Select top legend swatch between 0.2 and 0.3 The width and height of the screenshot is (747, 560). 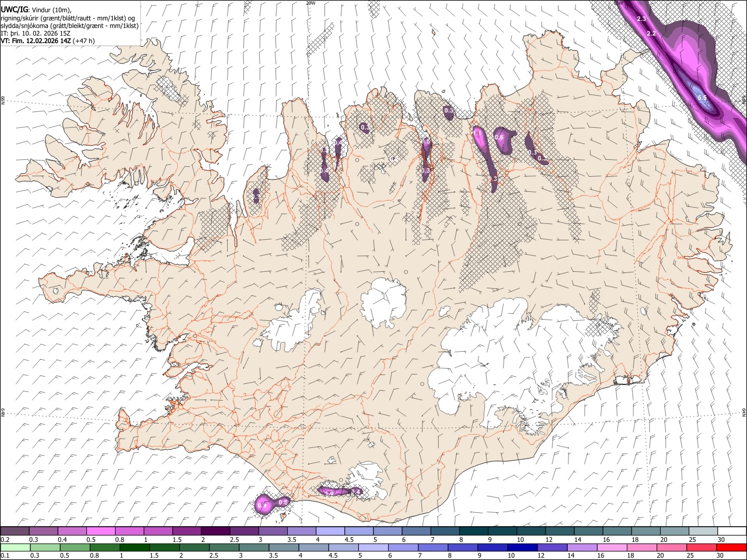point(15,531)
